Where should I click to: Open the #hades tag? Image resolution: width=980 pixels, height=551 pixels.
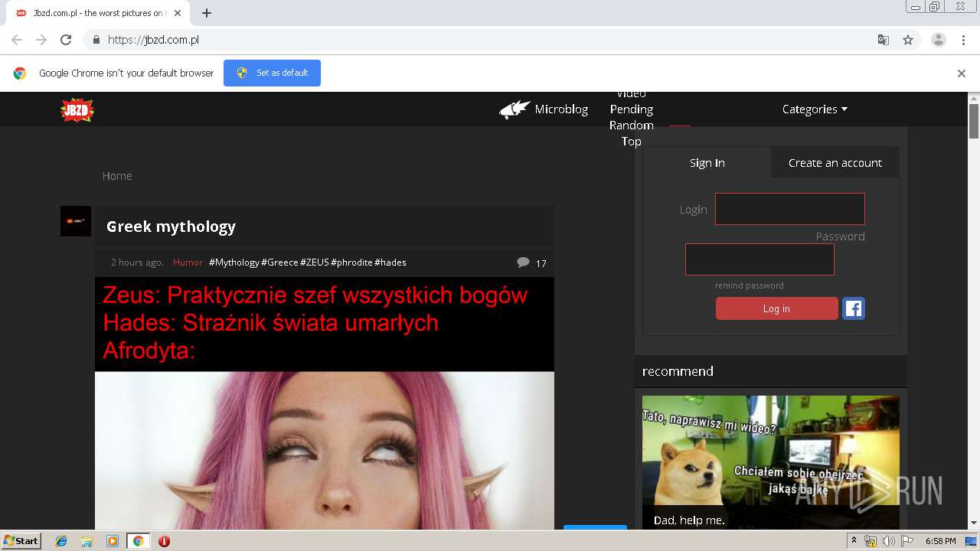pos(390,262)
